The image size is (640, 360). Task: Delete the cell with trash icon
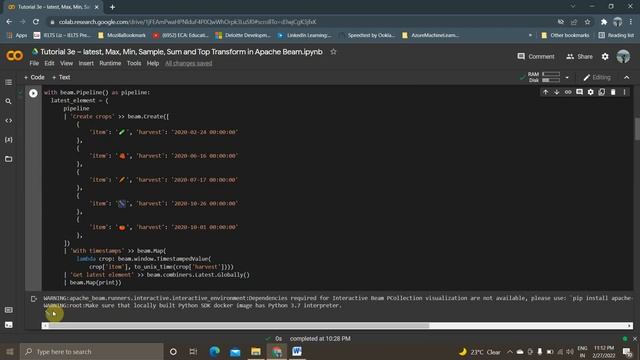pyautogui.click(x=613, y=92)
